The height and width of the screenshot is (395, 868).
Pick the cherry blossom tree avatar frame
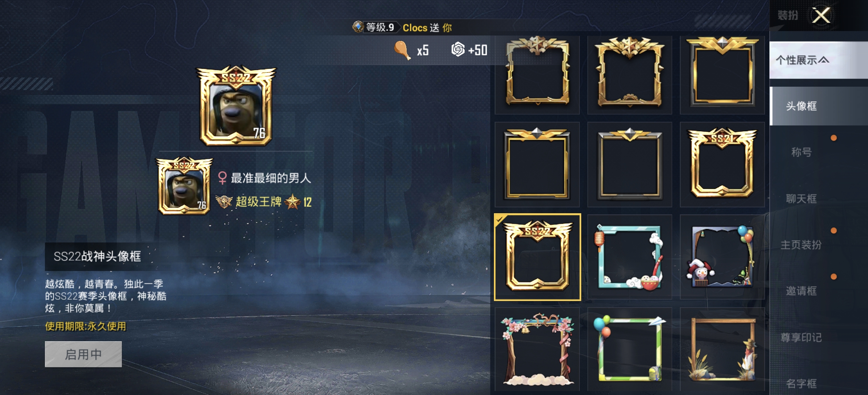(537, 349)
